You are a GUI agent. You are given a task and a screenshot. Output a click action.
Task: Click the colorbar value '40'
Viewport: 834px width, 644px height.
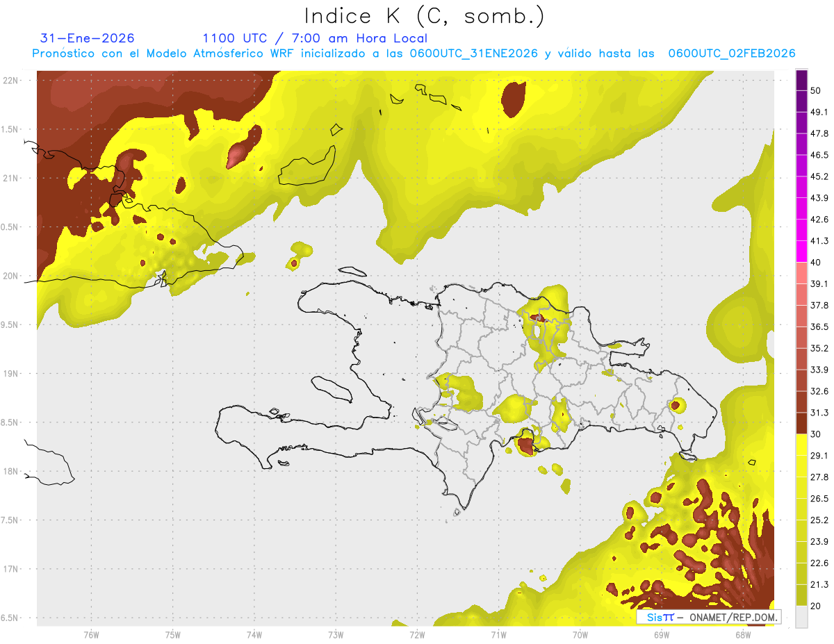(x=816, y=263)
